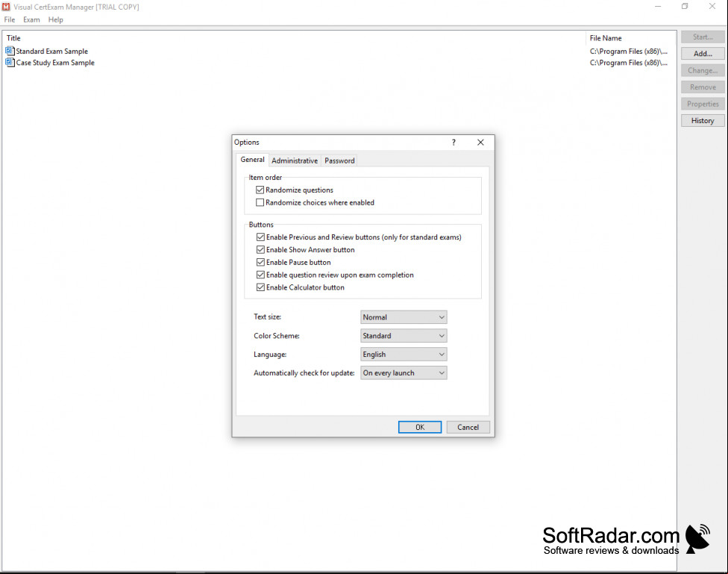Select Case Study Exam Sample row

point(339,62)
